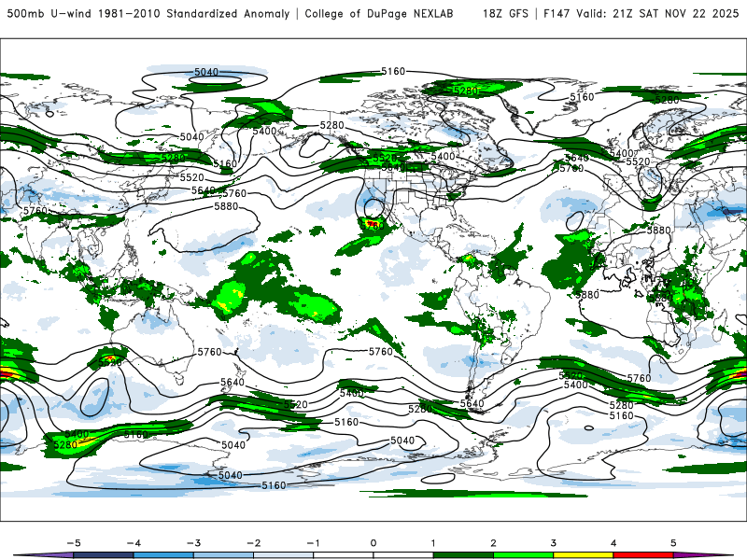Click the '2' colorbar tick label
The height and width of the screenshot is (560, 747).
tap(493, 543)
